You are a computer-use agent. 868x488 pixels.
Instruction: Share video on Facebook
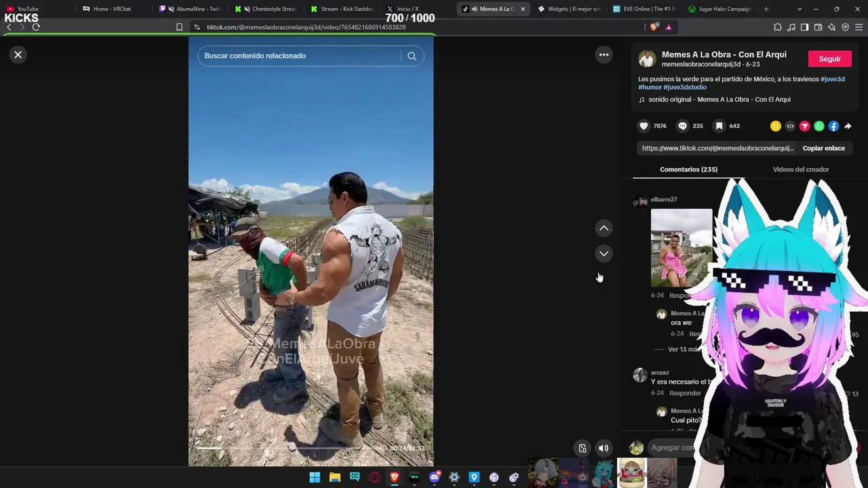(833, 126)
